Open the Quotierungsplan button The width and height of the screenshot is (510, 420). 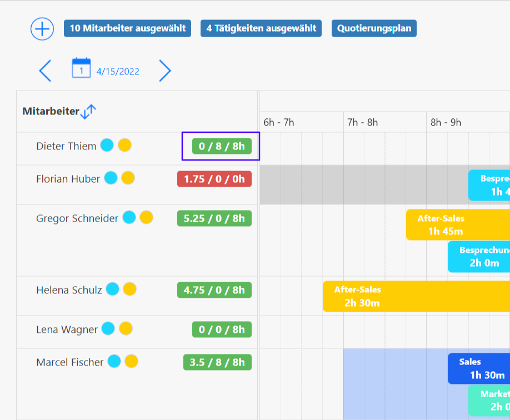[x=374, y=28]
